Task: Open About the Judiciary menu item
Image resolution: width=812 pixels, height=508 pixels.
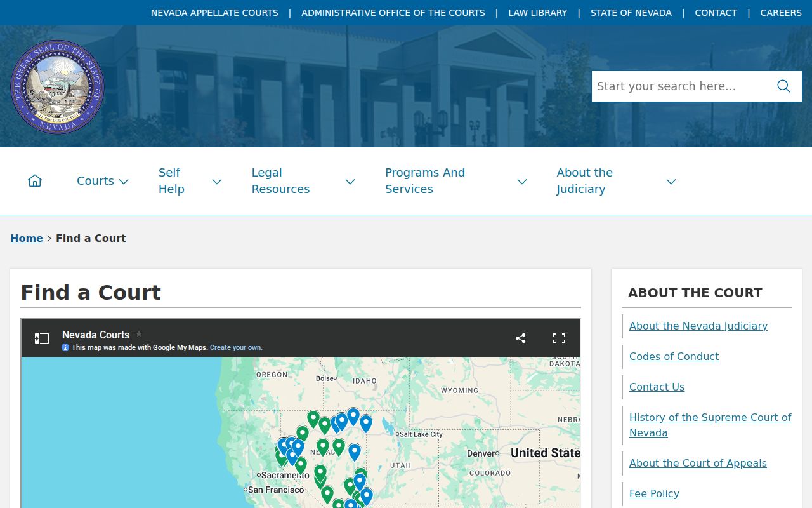Action: [x=584, y=181]
